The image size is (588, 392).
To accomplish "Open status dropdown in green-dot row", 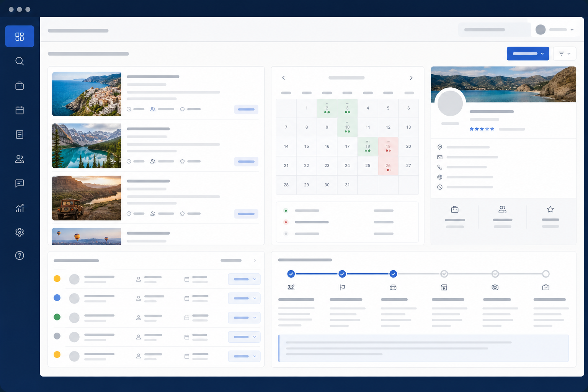I will (244, 317).
